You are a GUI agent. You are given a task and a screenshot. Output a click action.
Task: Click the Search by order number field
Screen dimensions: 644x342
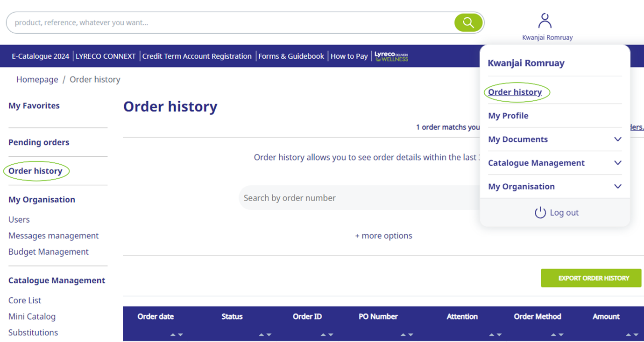pos(360,198)
